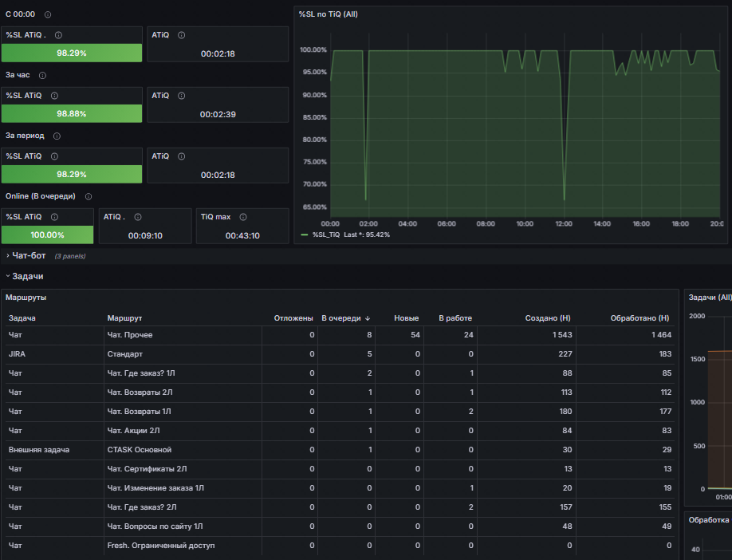
Task: Click the 'Маршрут' column header
Action: pos(124,318)
